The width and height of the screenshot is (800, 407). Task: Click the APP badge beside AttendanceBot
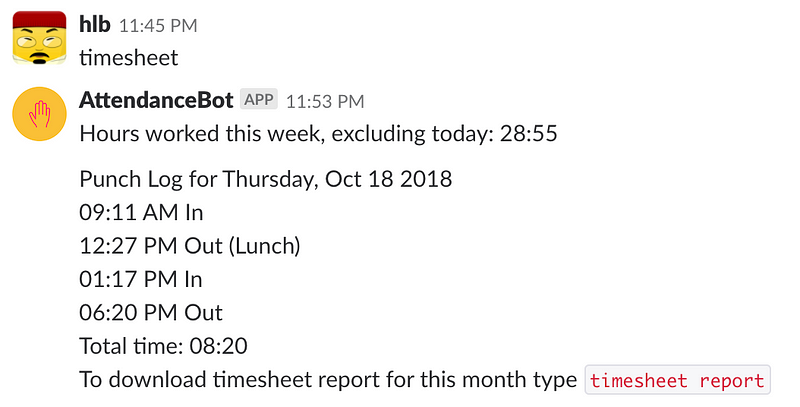(x=259, y=99)
